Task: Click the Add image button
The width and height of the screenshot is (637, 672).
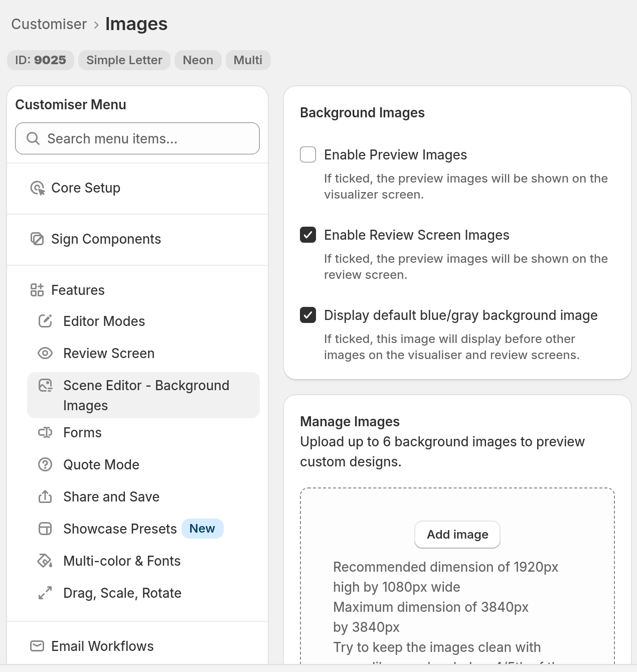Action: tap(457, 535)
